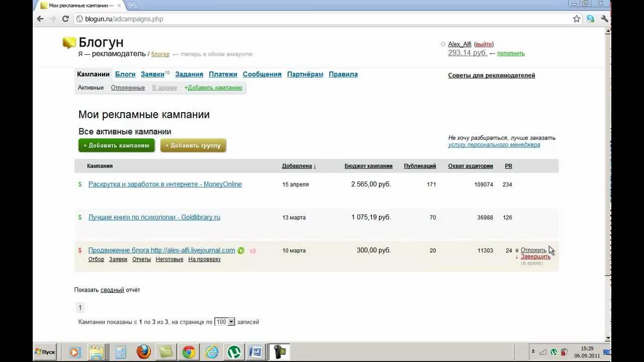Click green play icon beside livejournal campaign
This screenshot has height=362, width=644.
tap(241, 250)
